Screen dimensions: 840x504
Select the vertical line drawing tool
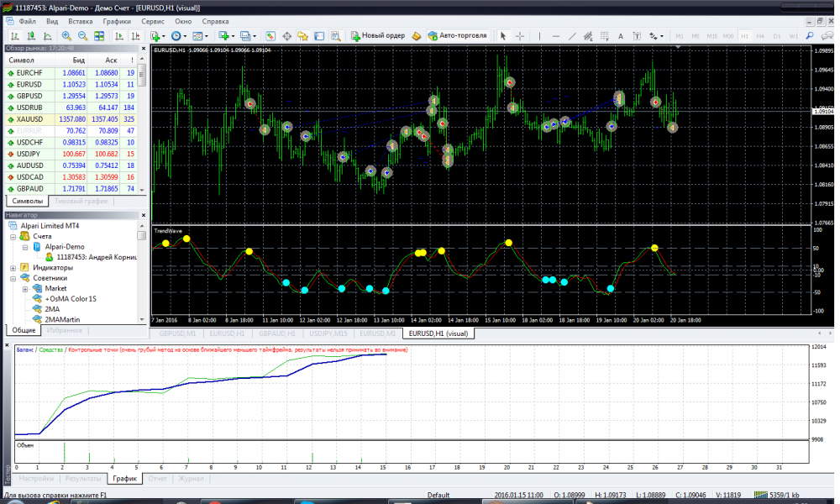(x=539, y=36)
